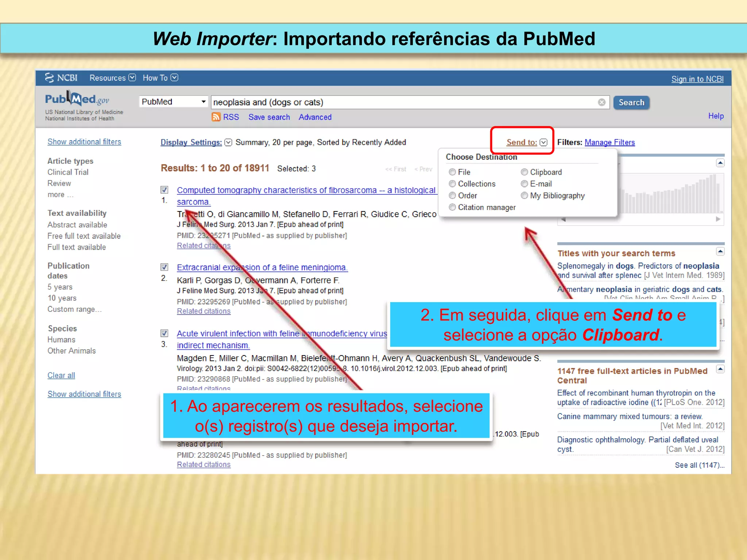The width and height of the screenshot is (747, 560).
Task: Open Computed tomography characteristics of fibrosarcoma article
Action: tap(306, 196)
